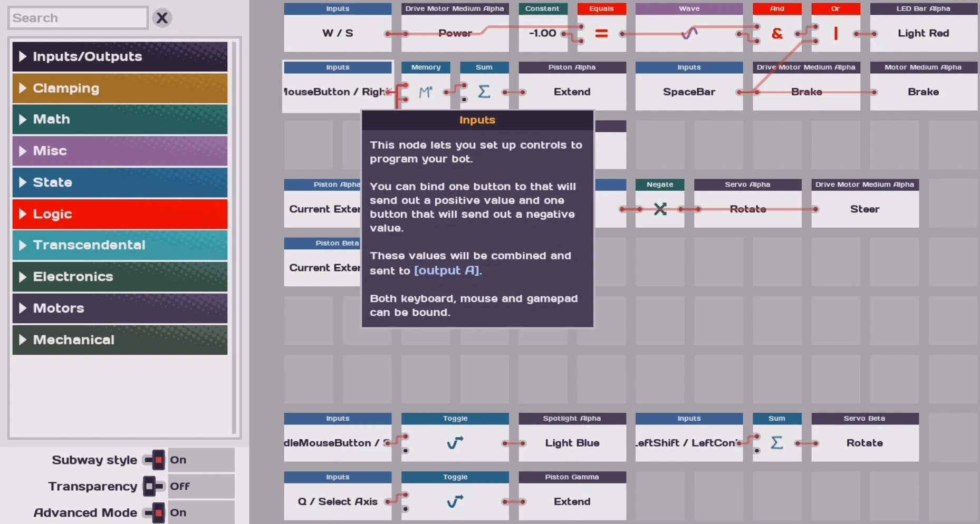Expand the Math category
Image resolution: width=980 pixels, height=524 pixels.
coord(120,119)
